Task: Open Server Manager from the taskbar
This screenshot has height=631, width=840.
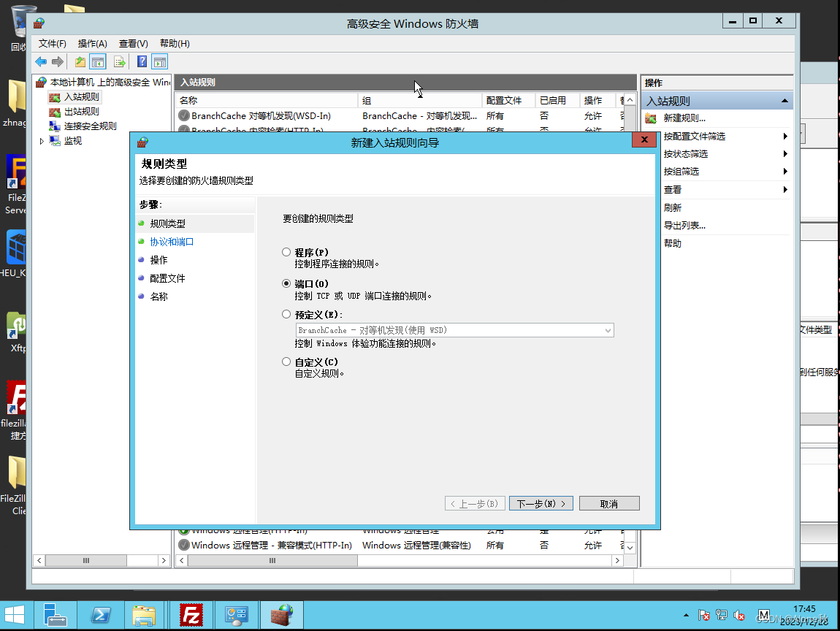Action: pyautogui.click(x=56, y=615)
